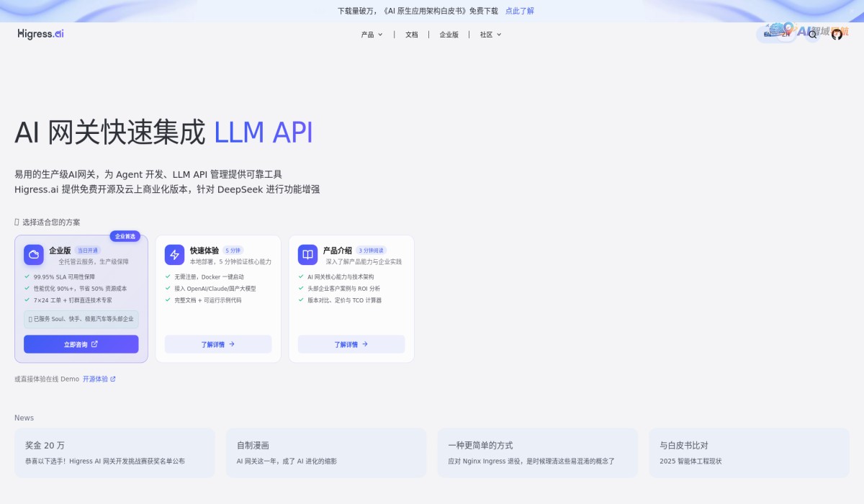Expand the 社区 dropdown menu

click(x=490, y=34)
